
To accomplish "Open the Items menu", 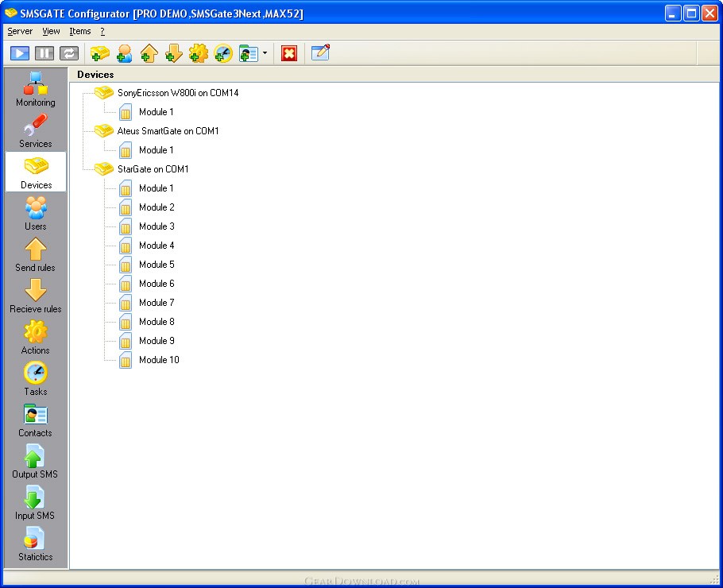I will [80, 31].
